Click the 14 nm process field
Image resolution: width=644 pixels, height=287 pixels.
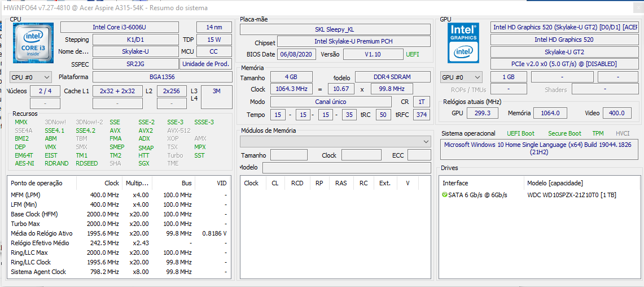tap(214, 27)
